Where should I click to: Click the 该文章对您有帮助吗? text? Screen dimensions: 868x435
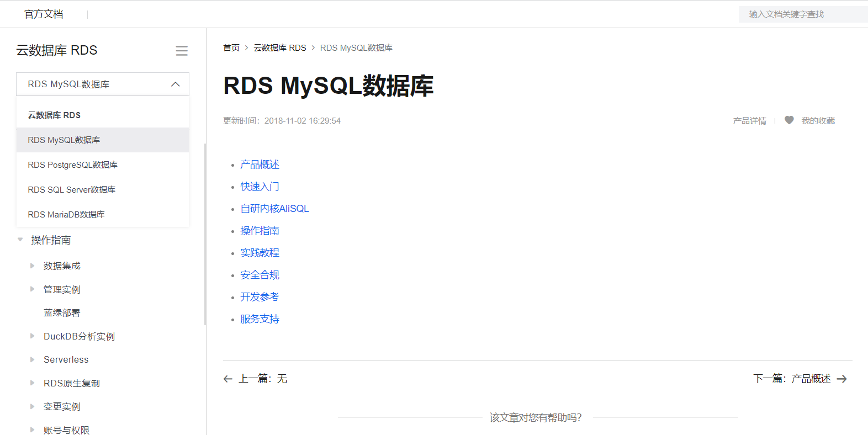pos(536,418)
